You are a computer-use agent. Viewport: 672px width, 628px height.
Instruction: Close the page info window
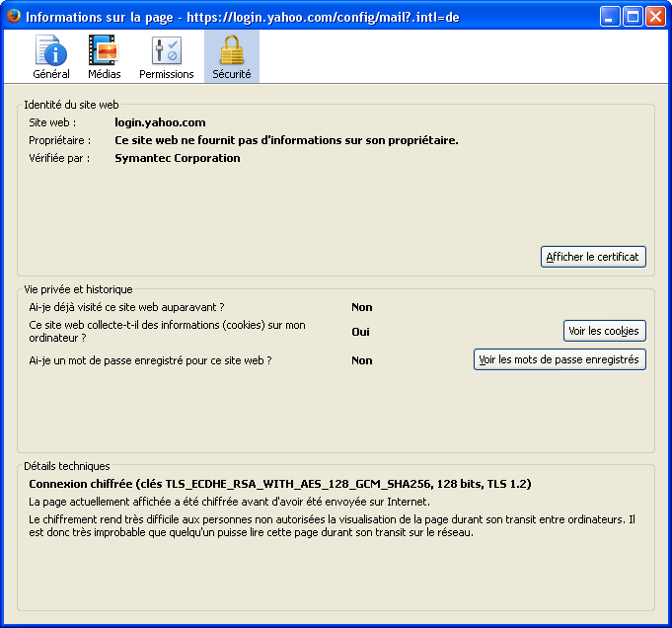pos(655,17)
